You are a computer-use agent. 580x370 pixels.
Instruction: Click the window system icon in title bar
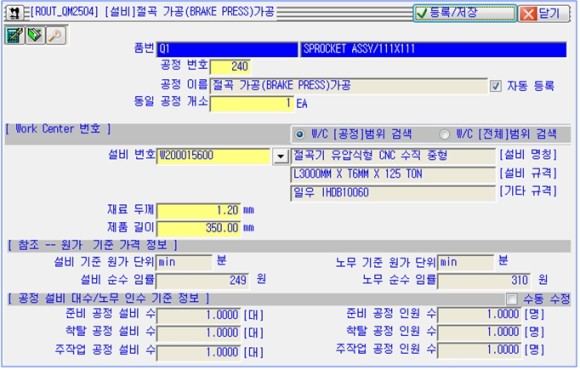[14, 13]
